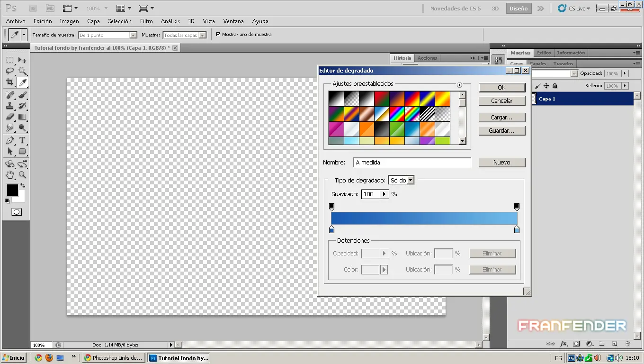Select the Brush tool
The image size is (644, 364).
[x=22, y=95]
